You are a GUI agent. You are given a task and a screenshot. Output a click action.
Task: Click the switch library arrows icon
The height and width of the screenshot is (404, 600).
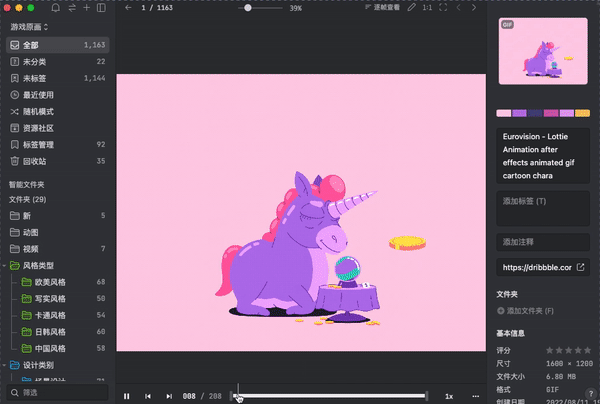(x=72, y=8)
